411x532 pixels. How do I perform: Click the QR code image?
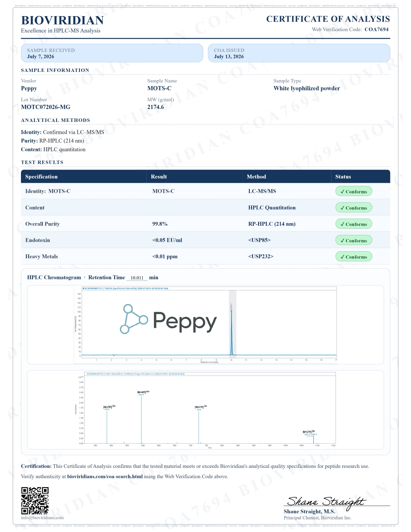coord(35,500)
